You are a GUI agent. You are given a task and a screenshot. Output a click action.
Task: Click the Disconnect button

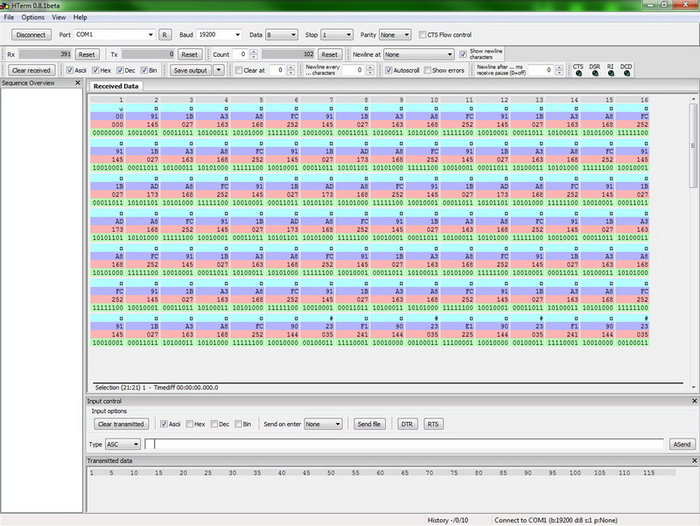click(31, 34)
